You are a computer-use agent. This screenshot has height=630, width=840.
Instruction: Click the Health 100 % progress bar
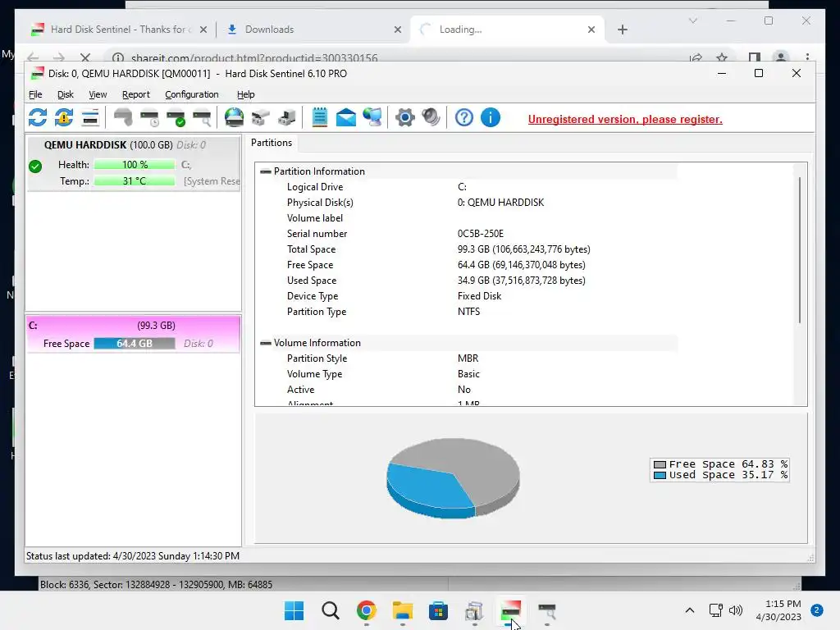click(135, 164)
